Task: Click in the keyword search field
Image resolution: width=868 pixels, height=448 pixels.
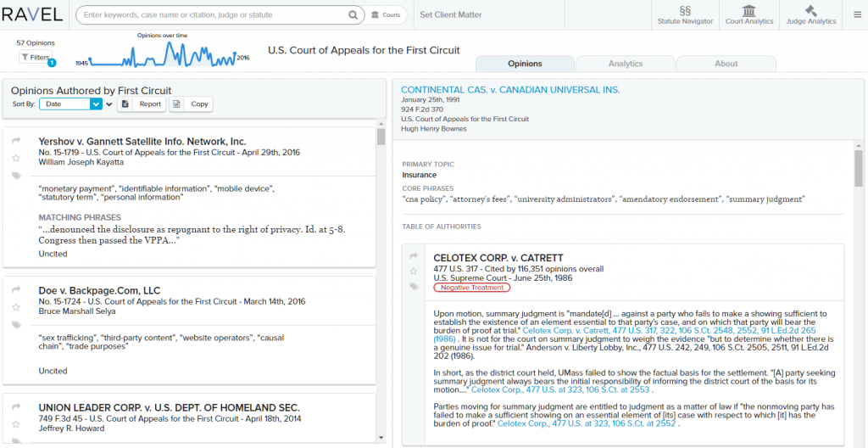Action: [x=213, y=15]
